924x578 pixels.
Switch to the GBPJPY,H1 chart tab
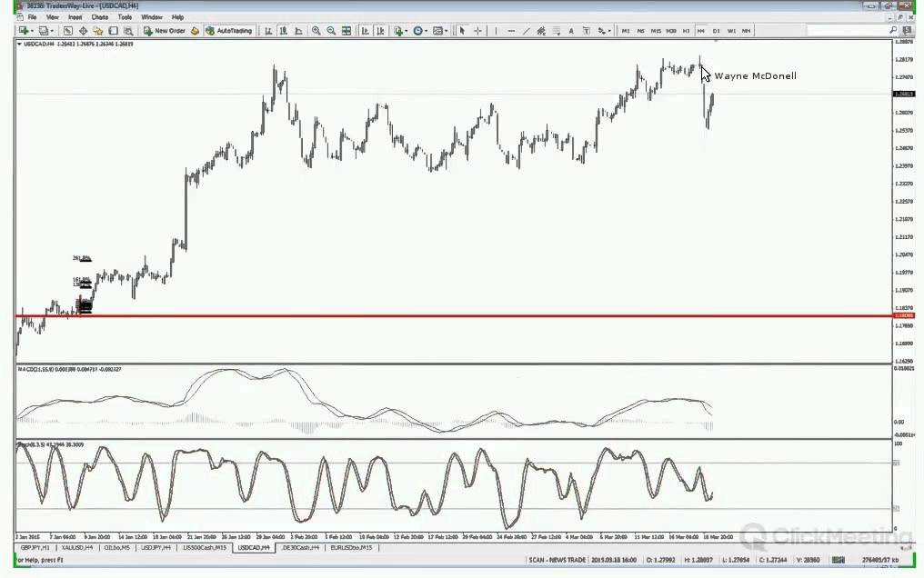pyautogui.click(x=35, y=547)
